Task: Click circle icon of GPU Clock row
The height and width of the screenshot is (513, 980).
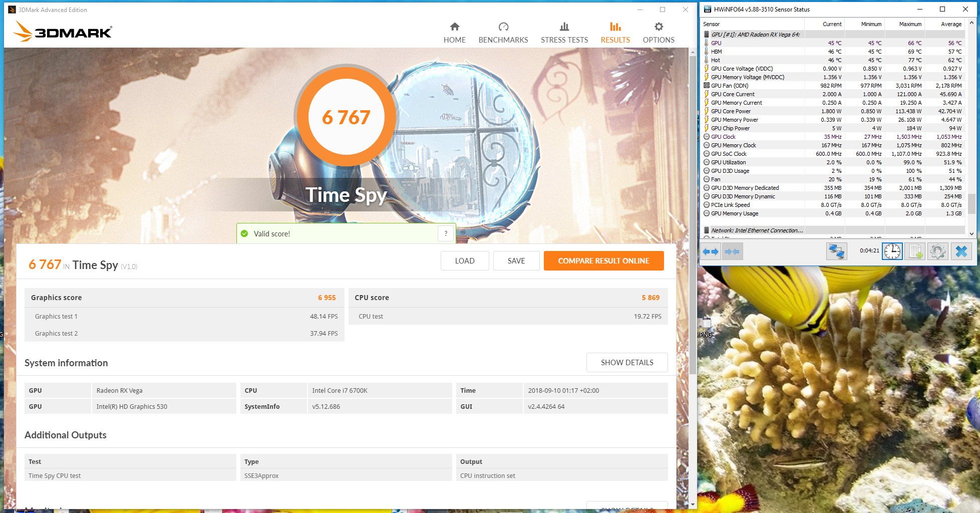Action: pyautogui.click(x=707, y=137)
